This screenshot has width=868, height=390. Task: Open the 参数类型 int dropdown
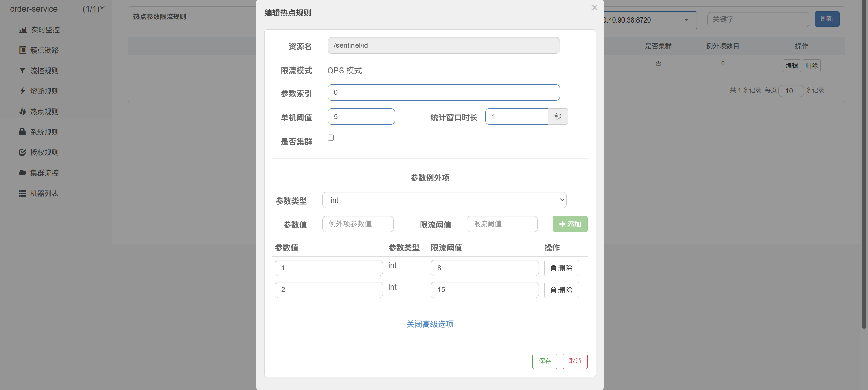(444, 200)
